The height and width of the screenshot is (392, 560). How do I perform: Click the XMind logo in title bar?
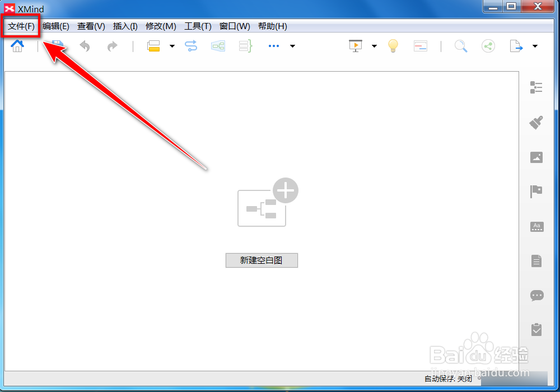(x=10, y=8)
